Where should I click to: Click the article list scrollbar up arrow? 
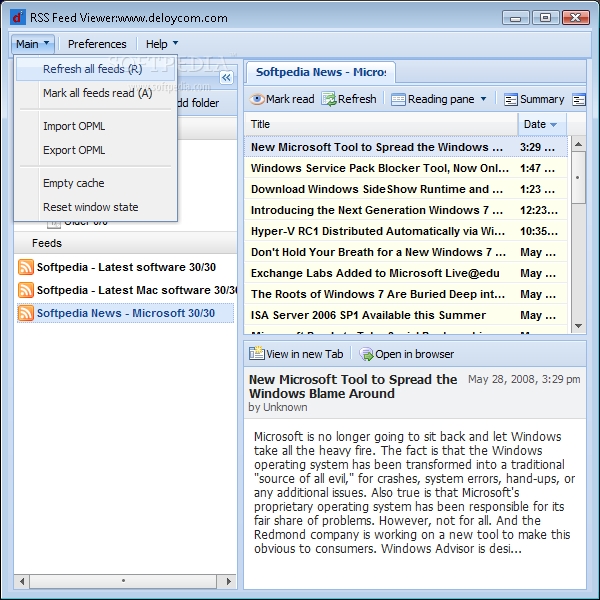(x=578, y=144)
